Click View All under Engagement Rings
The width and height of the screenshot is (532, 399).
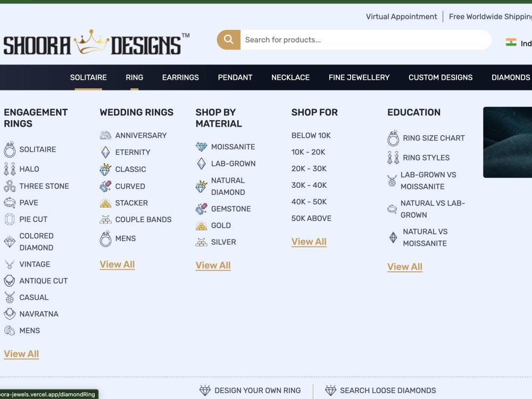(21, 354)
